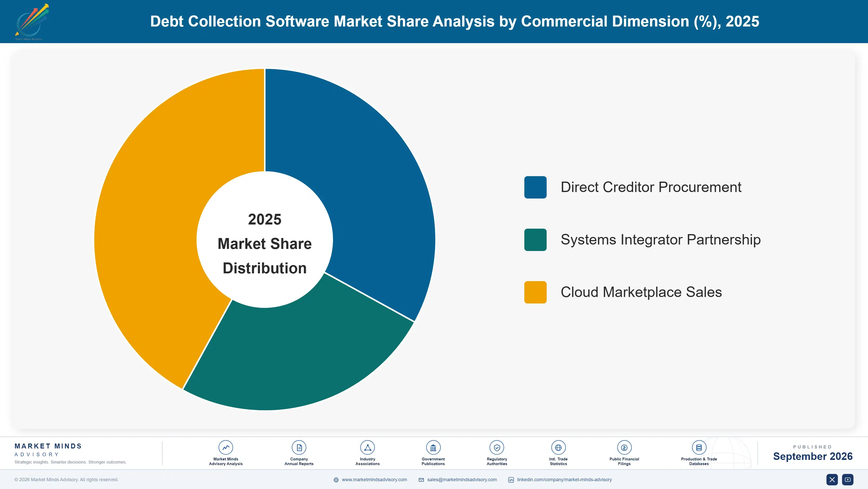Click the Market Minds Advisory logo in header
The image size is (868, 489).
[x=32, y=22]
